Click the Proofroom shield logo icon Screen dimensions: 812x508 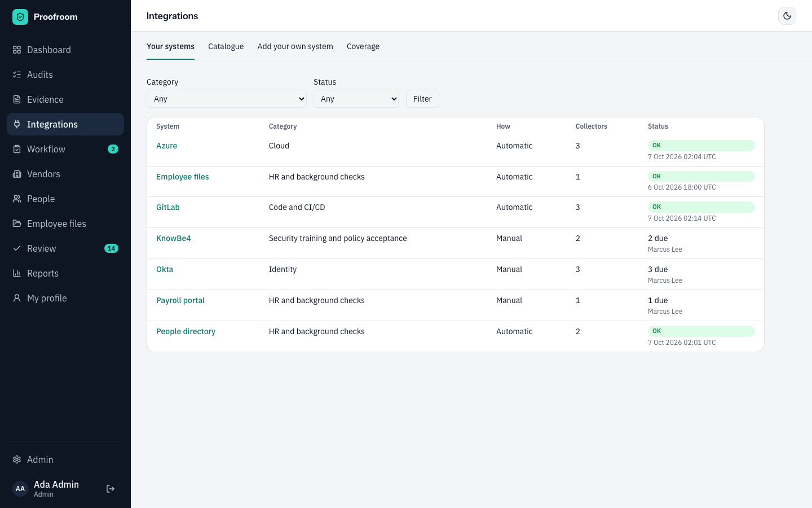coord(20,17)
